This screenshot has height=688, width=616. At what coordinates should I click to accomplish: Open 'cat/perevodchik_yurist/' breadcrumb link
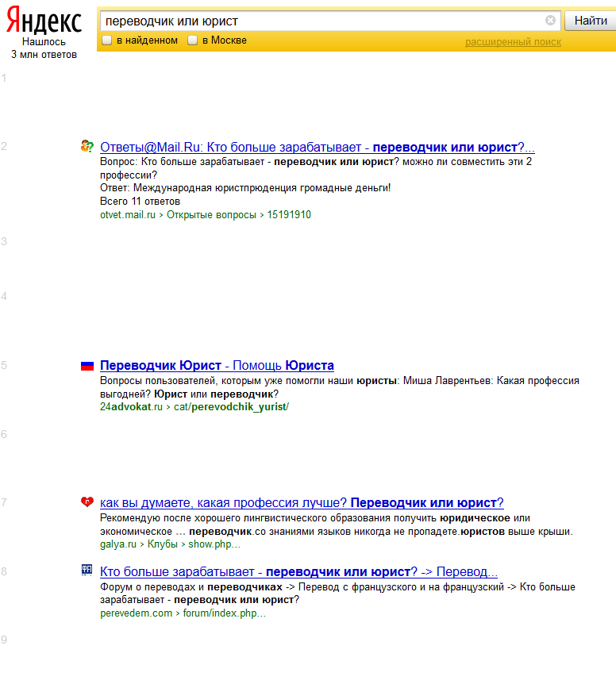click(x=231, y=407)
